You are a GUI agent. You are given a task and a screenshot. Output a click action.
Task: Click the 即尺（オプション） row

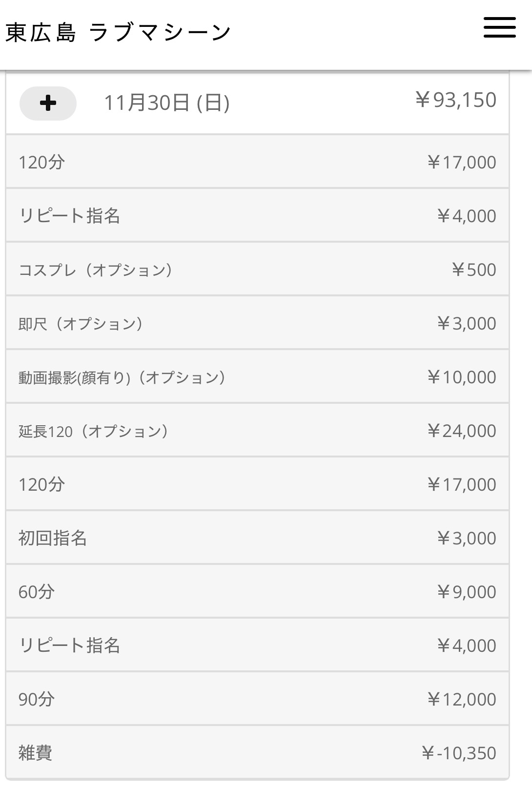pos(257,323)
